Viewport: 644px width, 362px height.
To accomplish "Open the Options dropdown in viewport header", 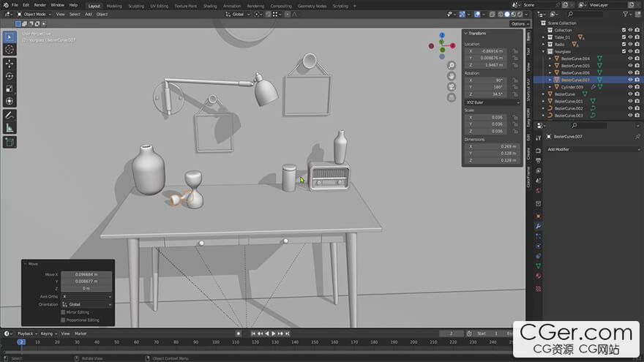I will coord(520,24).
